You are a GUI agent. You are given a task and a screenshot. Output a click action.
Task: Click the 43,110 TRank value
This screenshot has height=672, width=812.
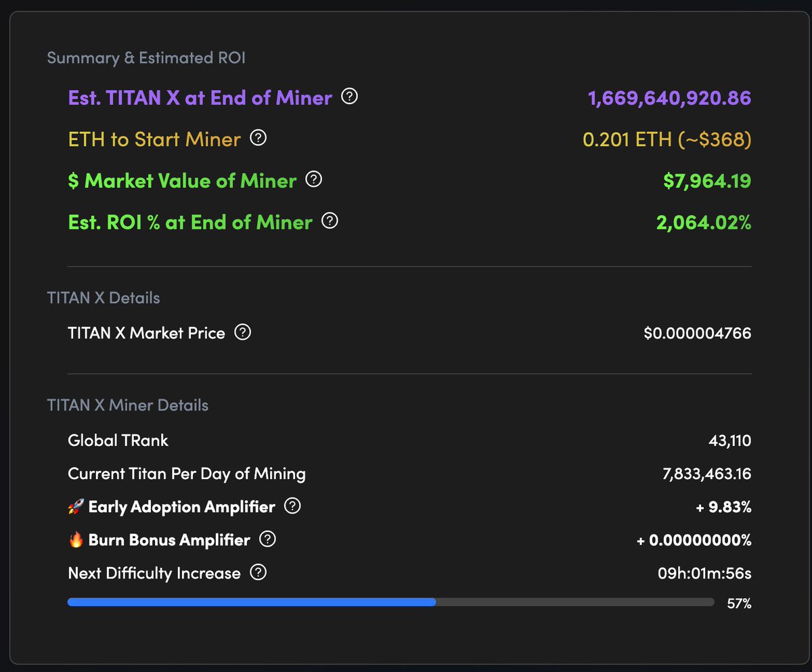(x=729, y=441)
